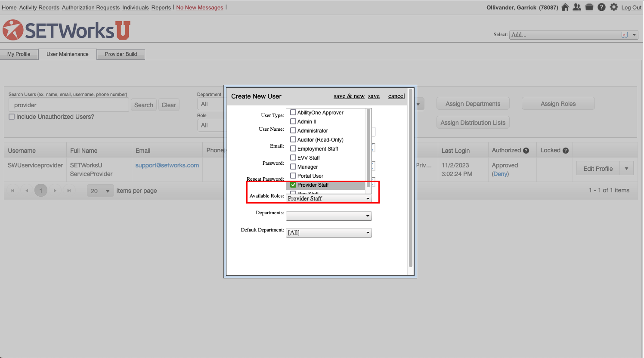Check the Administrator role
The width and height of the screenshot is (644, 358).
pyautogui.click(x=293, y=130)
